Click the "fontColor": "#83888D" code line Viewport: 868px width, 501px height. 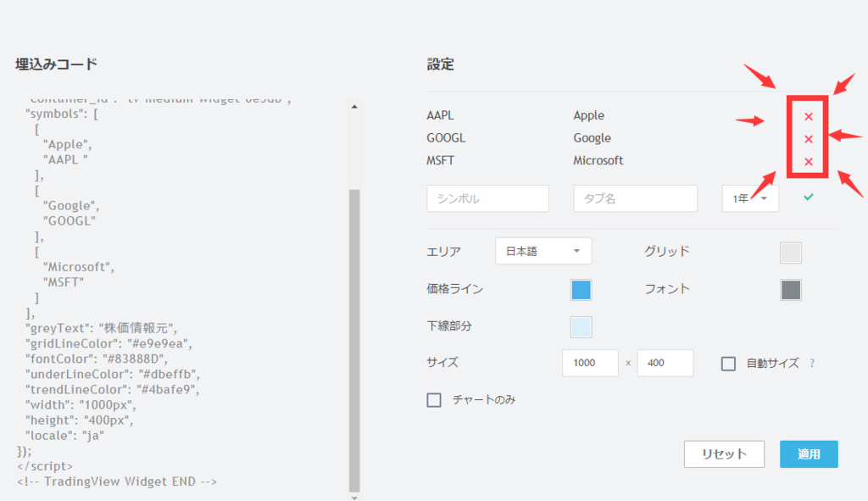(97, 359)
